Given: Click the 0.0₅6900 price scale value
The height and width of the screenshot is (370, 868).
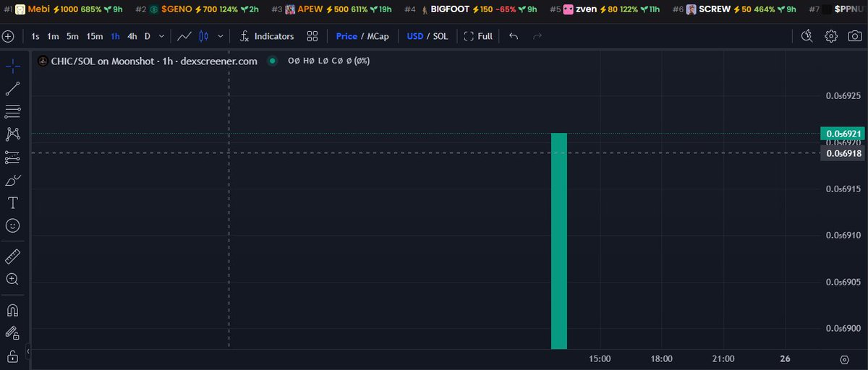Looking at the screenshot, I should [x=843, y=328].
